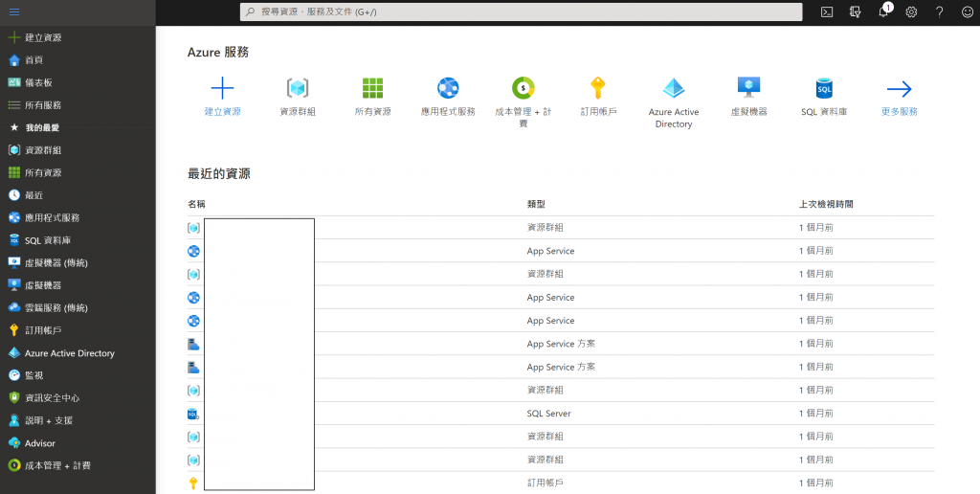Click the 上次檢視時間 column header
Viewport: 980px width, 494px height.
826,204
